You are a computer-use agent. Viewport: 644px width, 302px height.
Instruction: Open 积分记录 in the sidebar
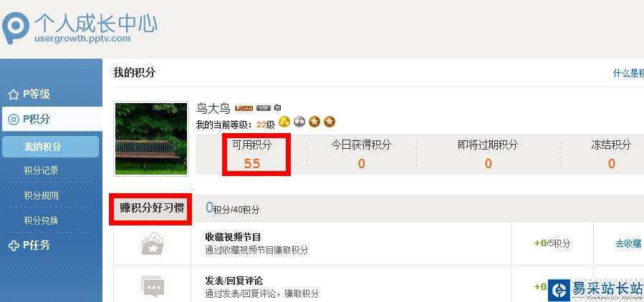[41, 170]
